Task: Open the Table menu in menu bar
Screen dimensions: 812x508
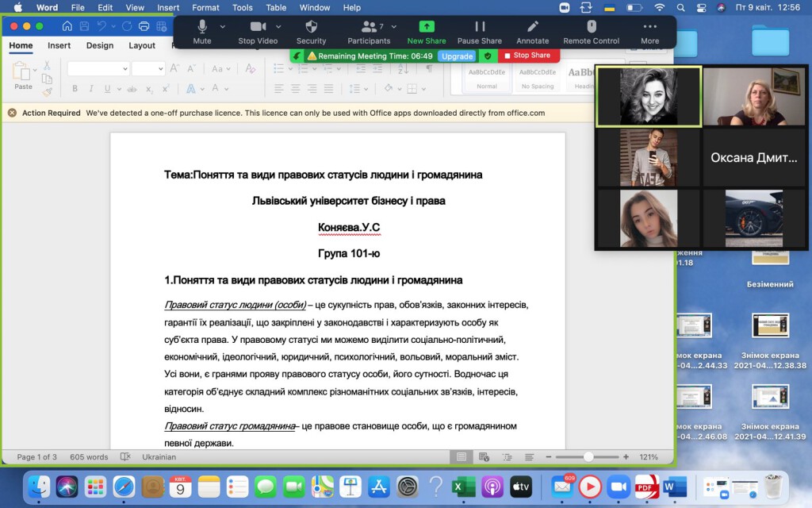Action: (276, 8)
